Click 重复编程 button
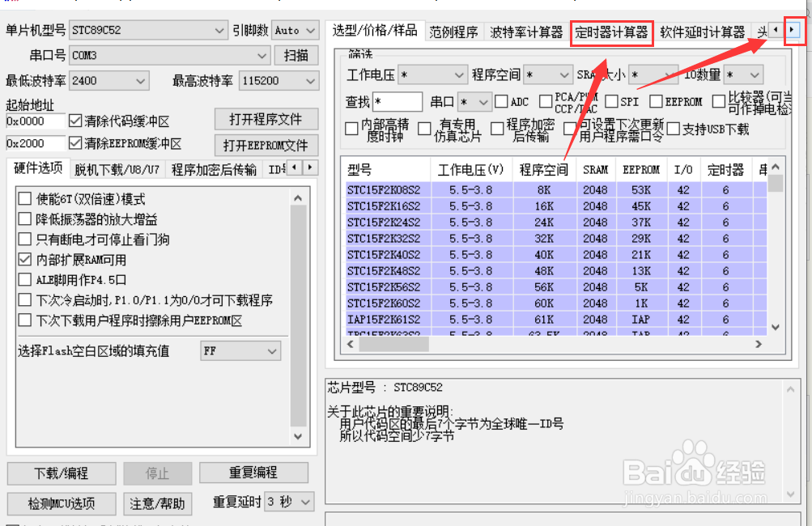Screen dimensions: 812x526 click(253, 472)
